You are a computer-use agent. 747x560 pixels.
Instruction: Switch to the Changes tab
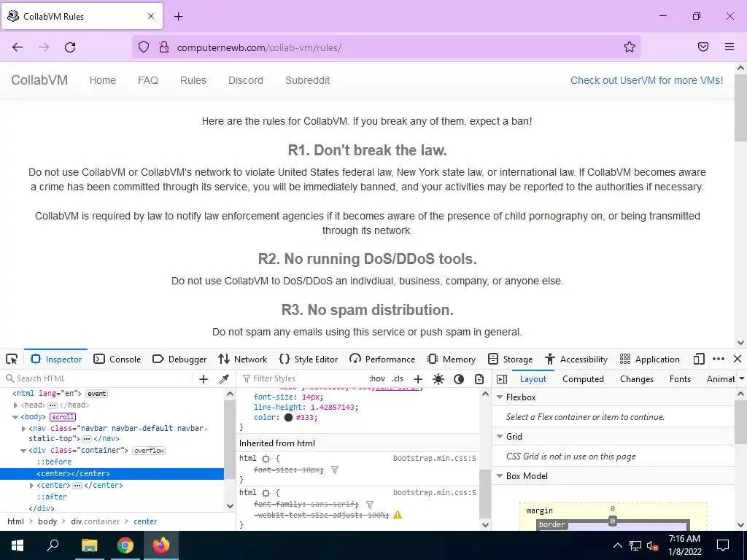coord(636,379)
